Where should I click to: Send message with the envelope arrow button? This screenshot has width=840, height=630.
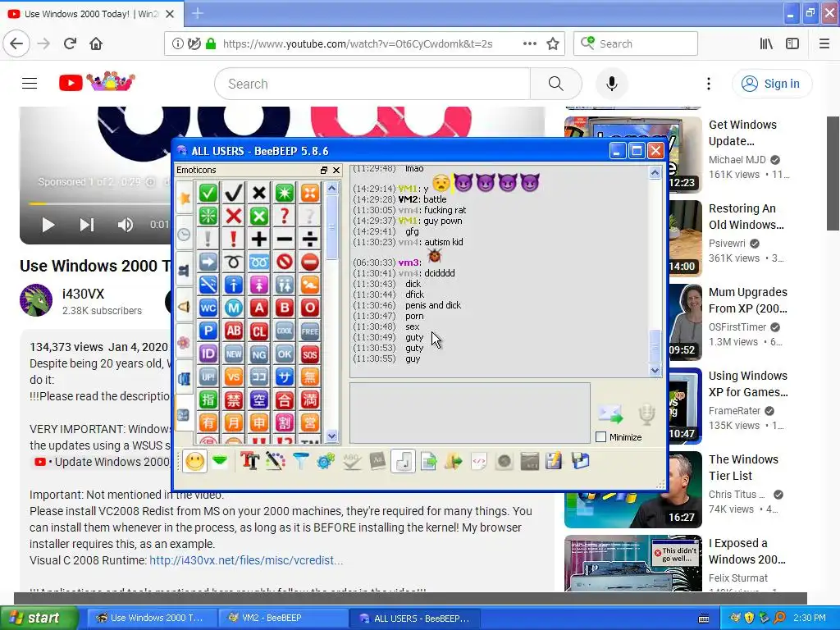pos(610,414)
